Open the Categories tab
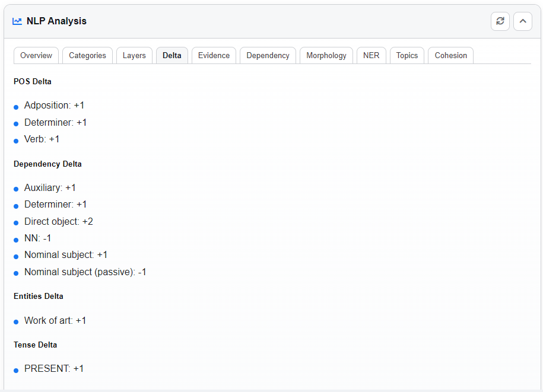The image size is (543, 392). 87,55
